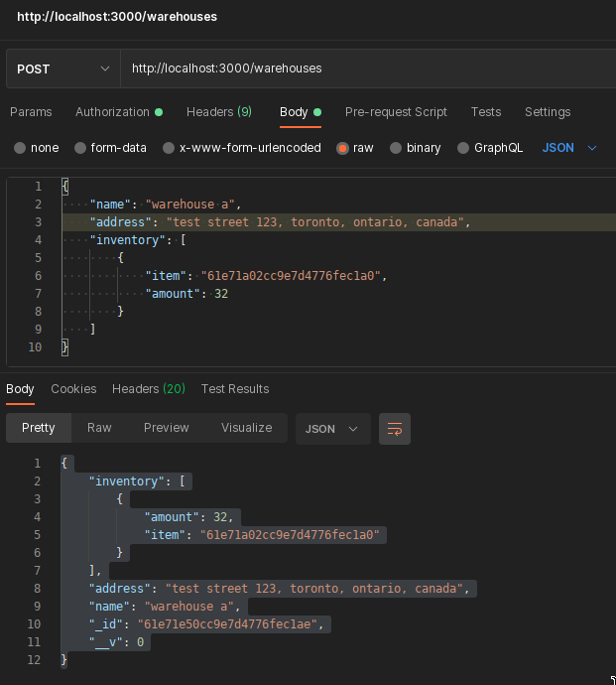Select form-data body type radio
Viewport: 616px width, 685px height.
(x=80, y=148)
